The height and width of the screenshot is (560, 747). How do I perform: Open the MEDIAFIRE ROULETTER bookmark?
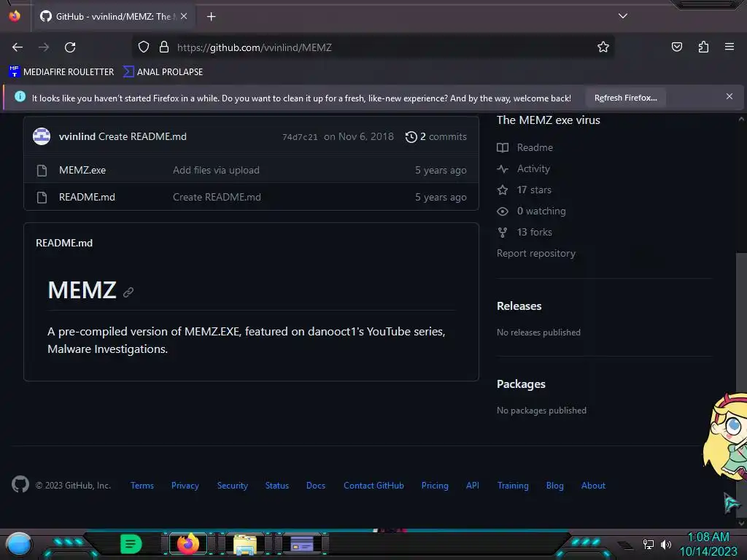[61, 72]
